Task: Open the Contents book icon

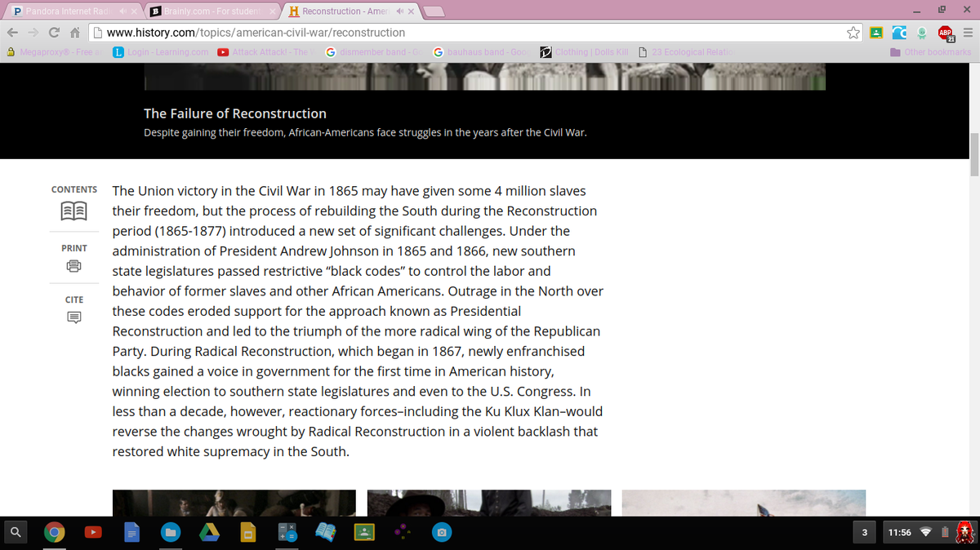Action: [x=73, y=211]
